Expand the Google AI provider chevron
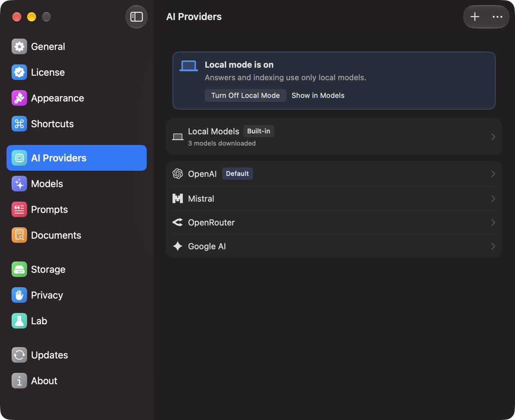 click(x=493, y=247)
